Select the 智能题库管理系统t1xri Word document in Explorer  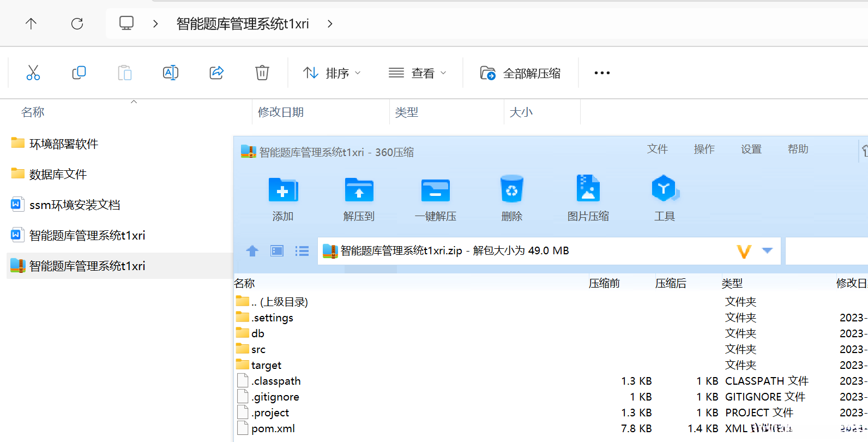78,235
